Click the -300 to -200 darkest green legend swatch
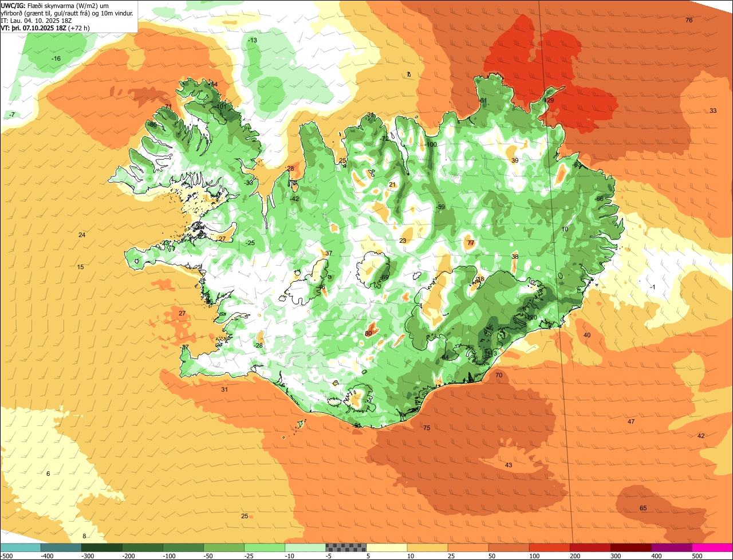The image size is (733, 560). [102, 547]
